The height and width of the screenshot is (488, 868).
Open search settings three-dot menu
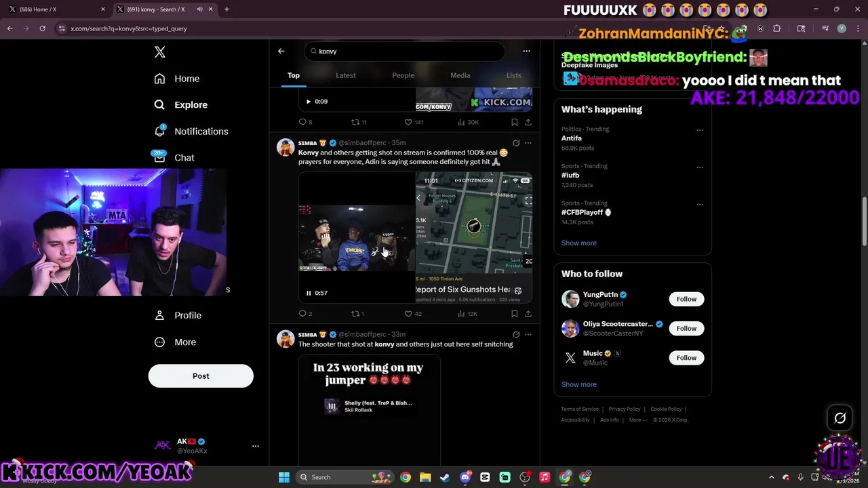click(x=526, y=51)
